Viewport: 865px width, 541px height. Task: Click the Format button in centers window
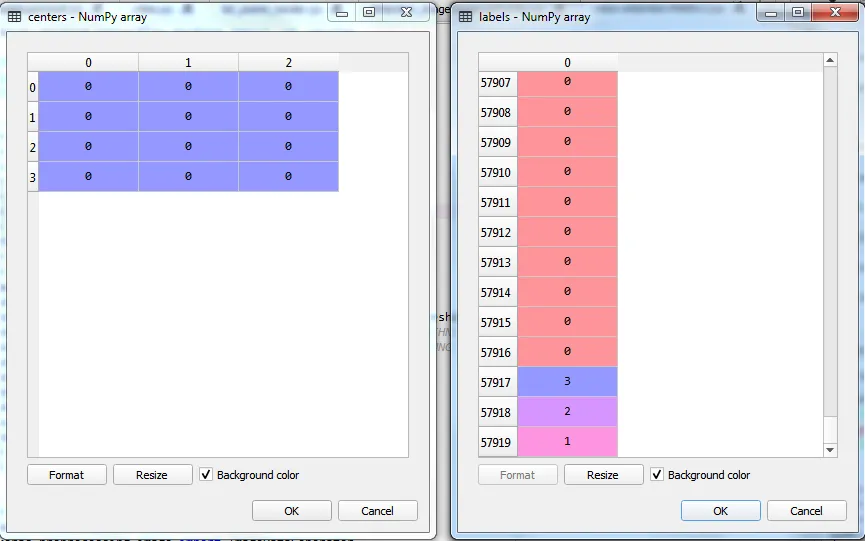tap(67, 475)
